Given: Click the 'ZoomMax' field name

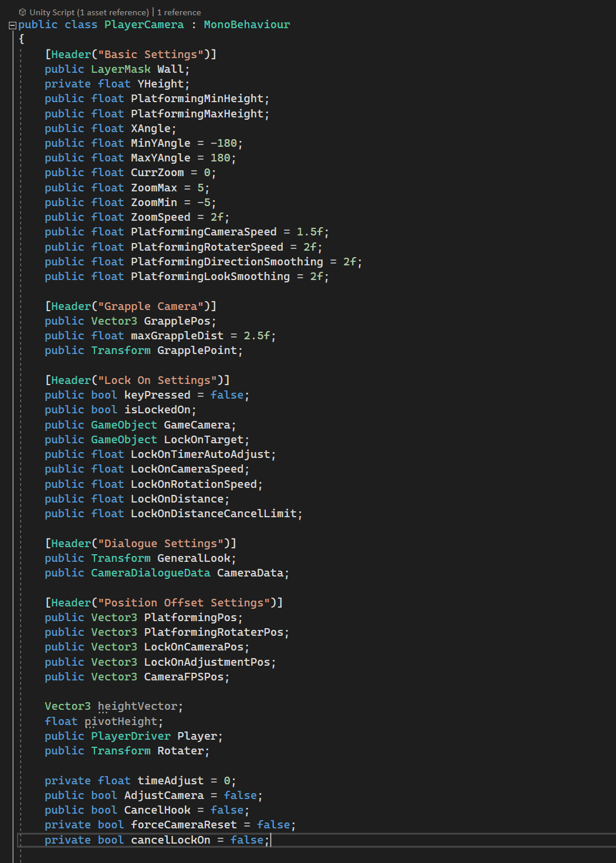Looking at the screenshot, I should (154, 188).
